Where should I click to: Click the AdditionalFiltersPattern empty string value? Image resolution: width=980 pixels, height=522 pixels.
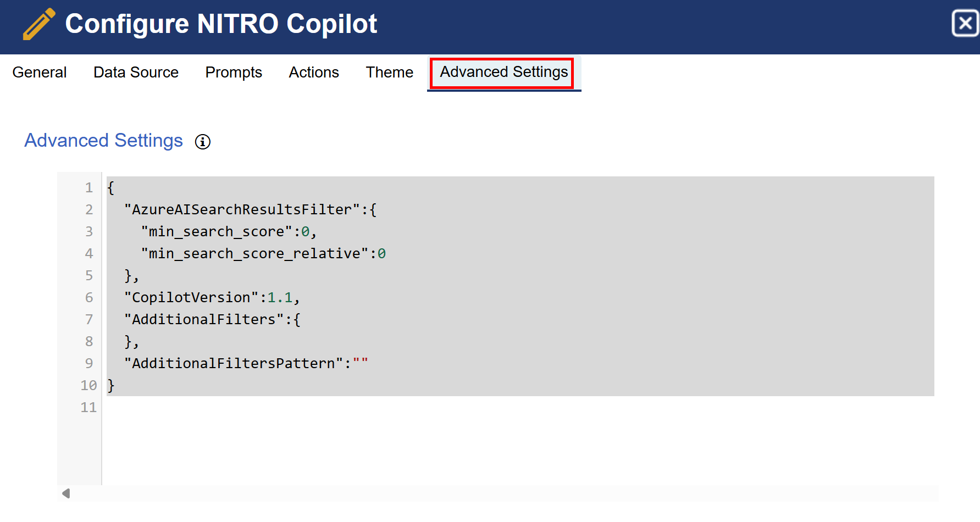point(361,364)
